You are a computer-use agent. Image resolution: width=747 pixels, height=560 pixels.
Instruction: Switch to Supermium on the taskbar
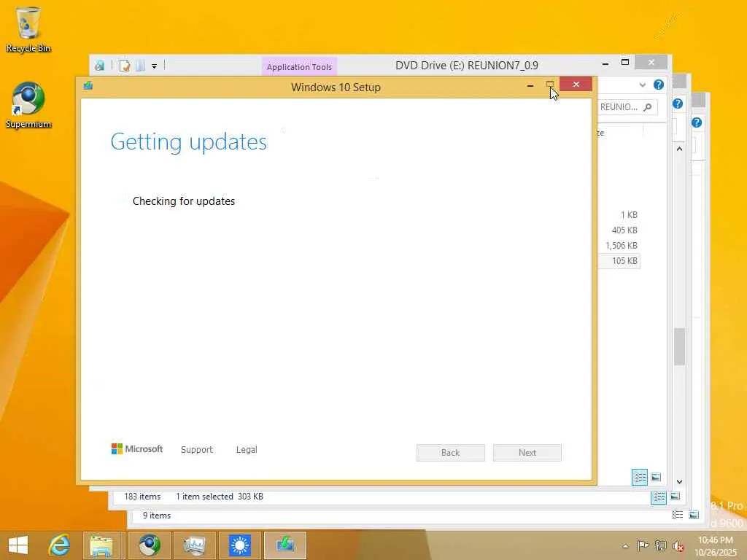pos(150,545)
